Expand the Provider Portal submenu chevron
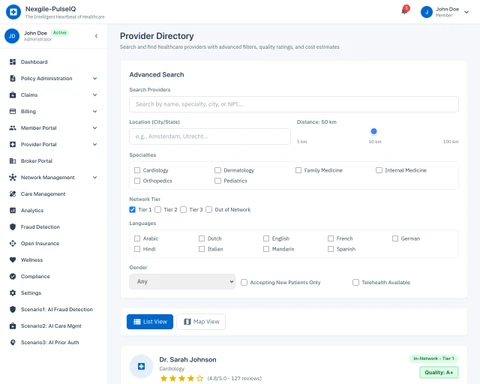The height and width of the screenshot is (384, 480). pyautogui.click(x=95, y=144)
